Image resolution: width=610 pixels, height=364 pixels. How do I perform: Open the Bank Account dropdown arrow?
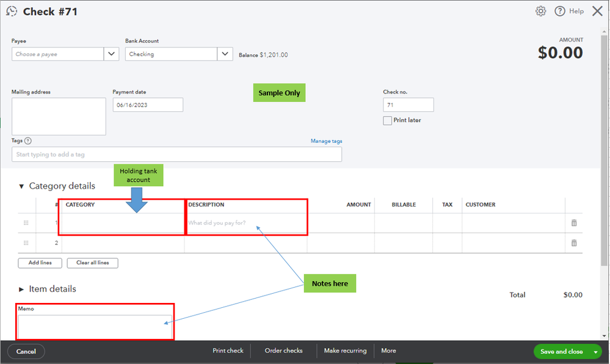click(x=225, y=54)
